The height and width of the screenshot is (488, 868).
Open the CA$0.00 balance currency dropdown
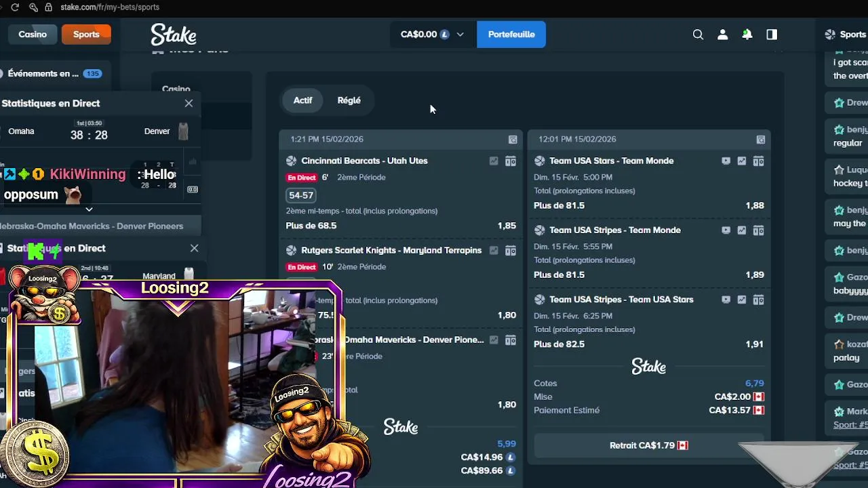(x=433, y=34)
